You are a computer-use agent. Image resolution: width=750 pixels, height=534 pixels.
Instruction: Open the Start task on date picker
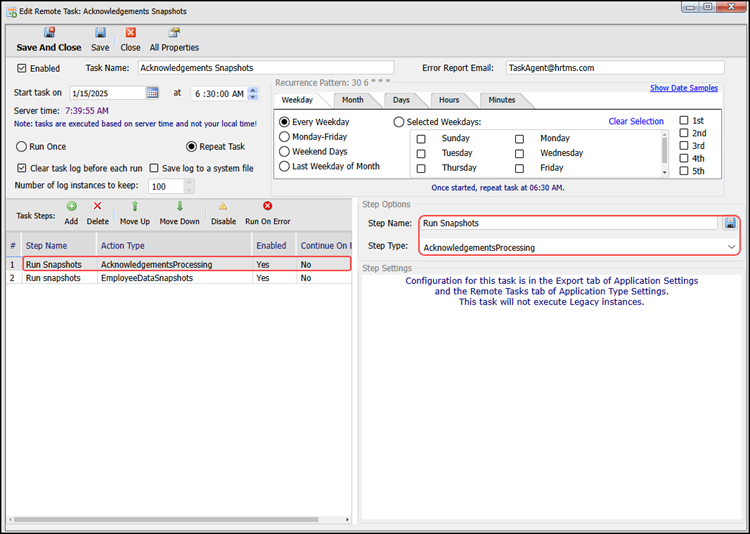tap(152, 93)
